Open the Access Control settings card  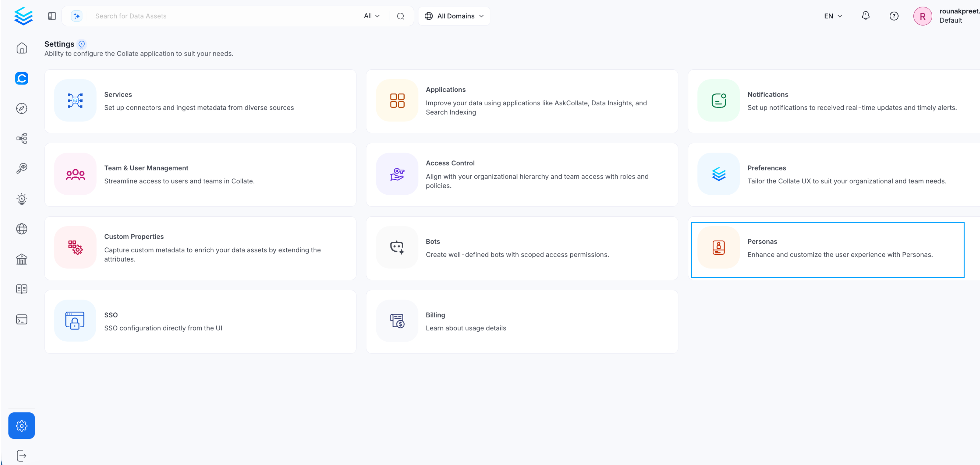[522, 174]
